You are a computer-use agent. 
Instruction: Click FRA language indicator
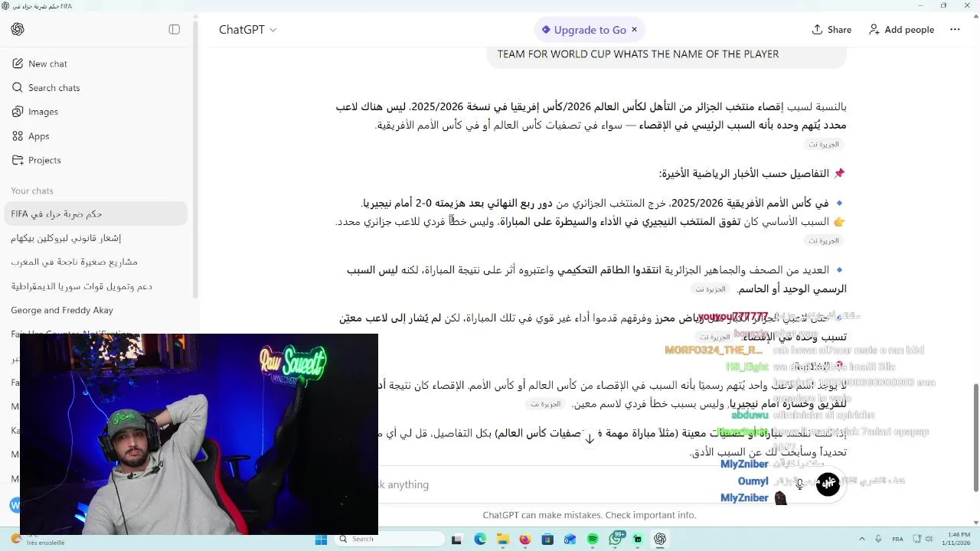(x=898, y=540)
